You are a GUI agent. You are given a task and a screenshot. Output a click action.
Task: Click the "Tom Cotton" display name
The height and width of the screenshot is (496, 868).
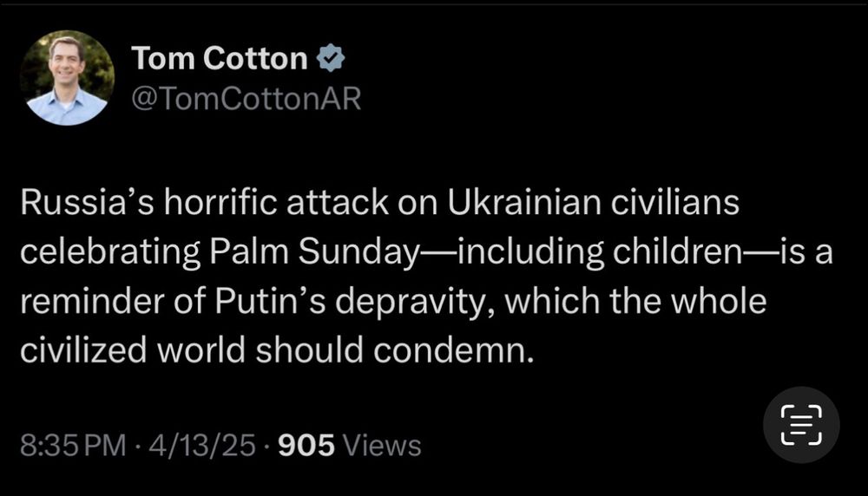coord(219,59)
